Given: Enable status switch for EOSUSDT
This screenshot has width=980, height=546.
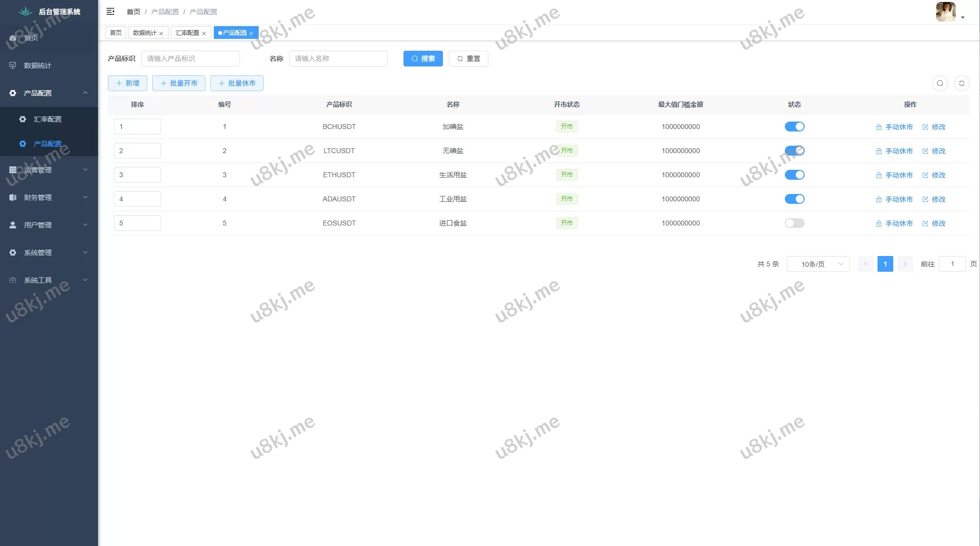Looking at the screenshot, I should pos(794,223).
